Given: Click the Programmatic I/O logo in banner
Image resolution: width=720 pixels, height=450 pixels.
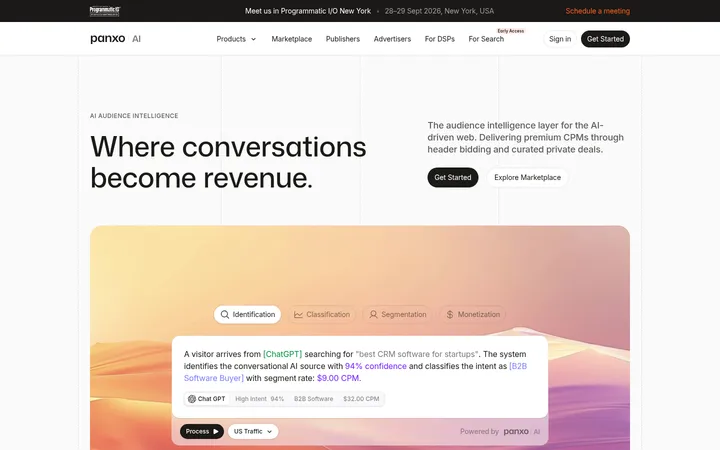Looking at the screenshot, I should [104, 11].
